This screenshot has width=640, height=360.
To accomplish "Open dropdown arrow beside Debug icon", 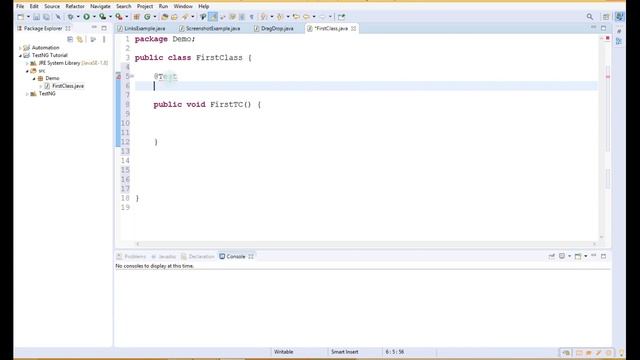I will click(78, 17).
